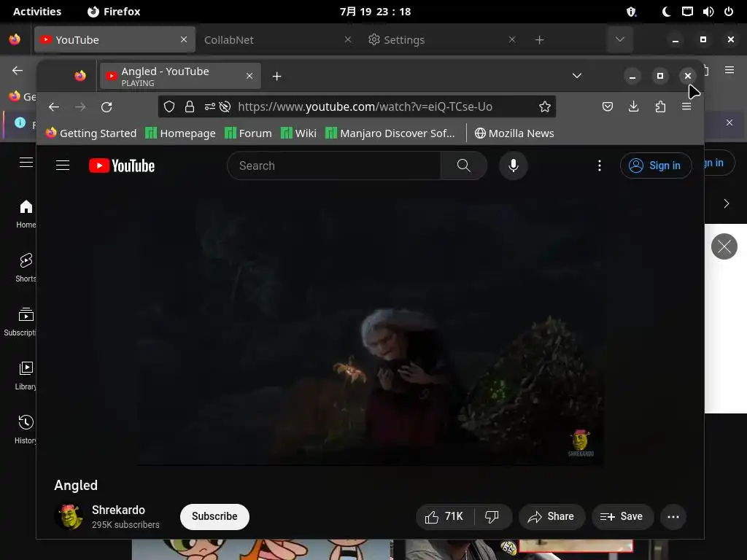This screenshot has height=560, width=747.
Task: Open YouTube guide menu in front window
Action: click(63, 166)
